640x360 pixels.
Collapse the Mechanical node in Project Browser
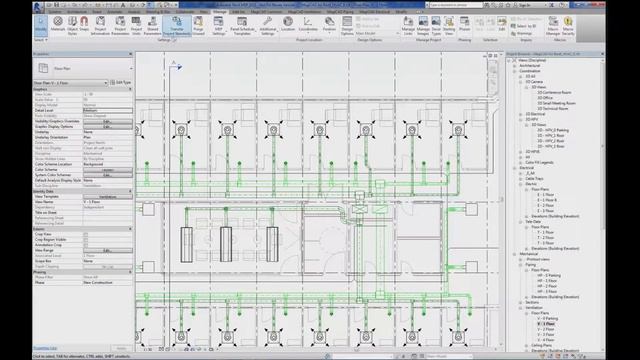click(x=515, y=254)
